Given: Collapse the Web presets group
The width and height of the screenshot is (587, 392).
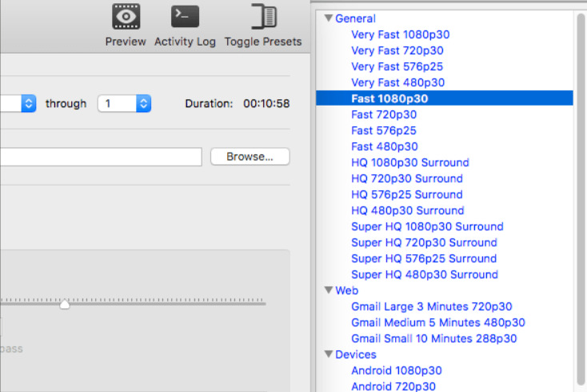Looking at the screenshot, I should point(329,290).
